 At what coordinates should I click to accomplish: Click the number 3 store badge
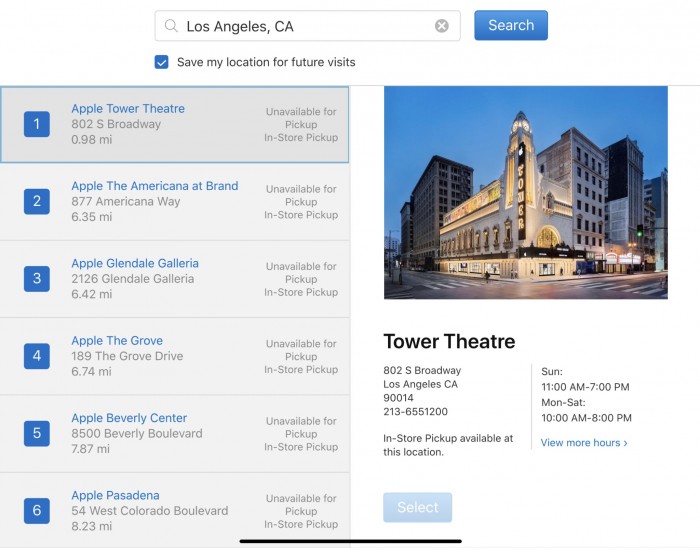click(37, 278)
